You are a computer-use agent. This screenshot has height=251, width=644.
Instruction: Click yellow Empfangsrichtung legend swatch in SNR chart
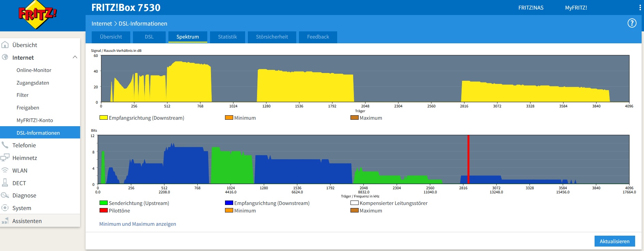tap(104, 118)
